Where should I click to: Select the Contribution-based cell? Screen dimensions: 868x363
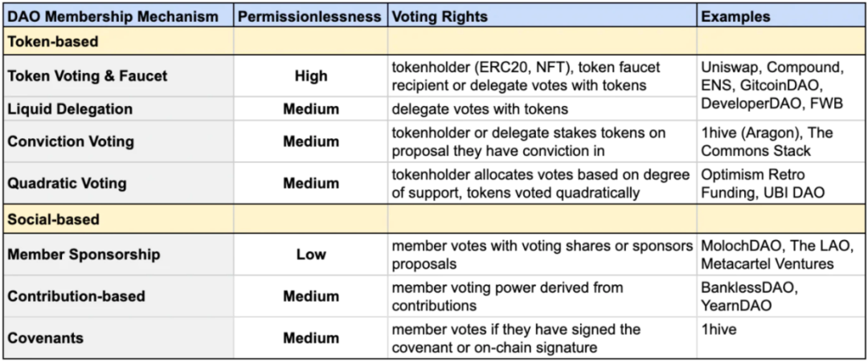tap(118, 296)
